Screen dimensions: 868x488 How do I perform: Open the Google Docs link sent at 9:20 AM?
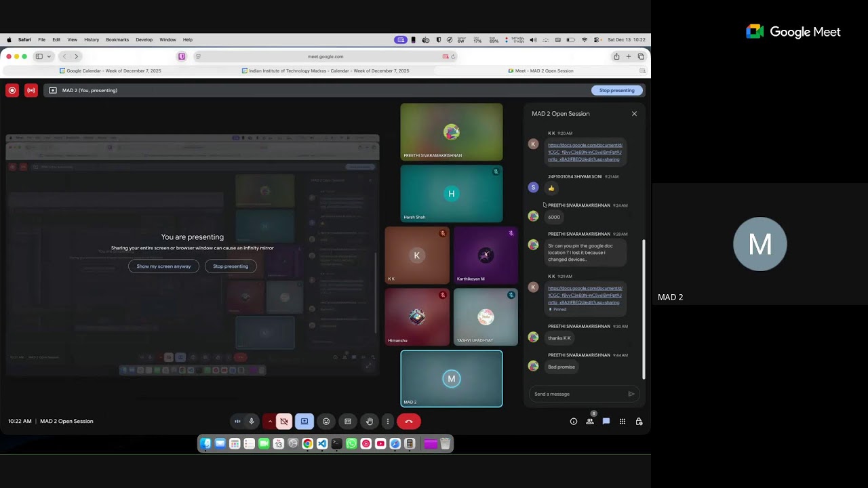coord(585,152)
